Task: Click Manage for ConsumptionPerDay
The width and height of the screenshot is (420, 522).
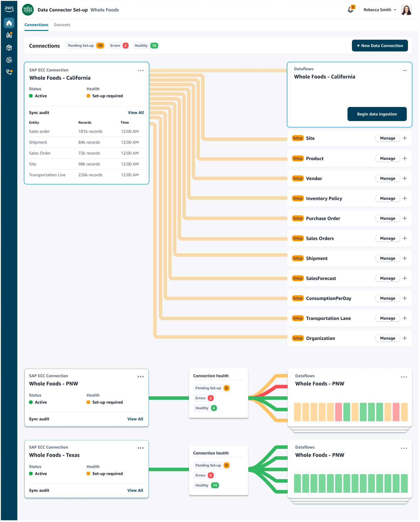Action: pos(388,298)
